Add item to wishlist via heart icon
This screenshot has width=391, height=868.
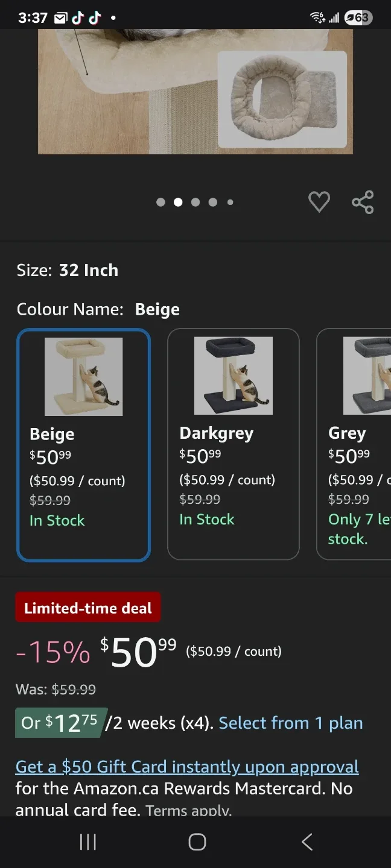click(x=319, y=202)
